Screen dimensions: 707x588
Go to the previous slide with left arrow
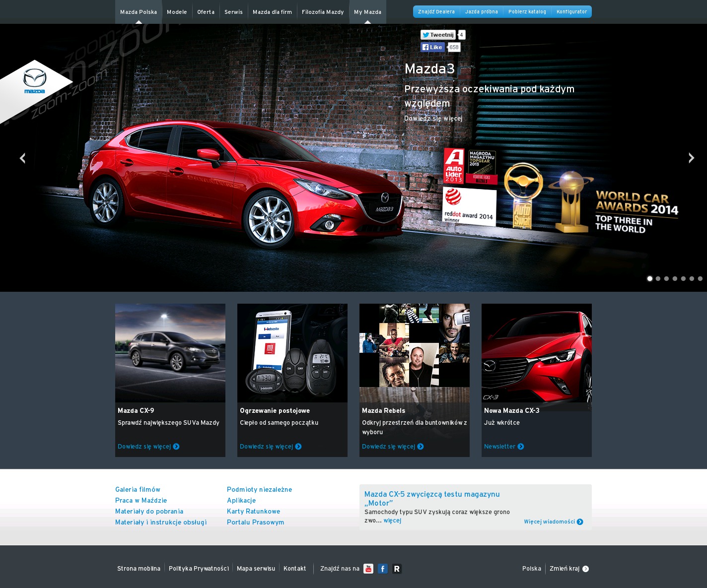click(22, 158)
